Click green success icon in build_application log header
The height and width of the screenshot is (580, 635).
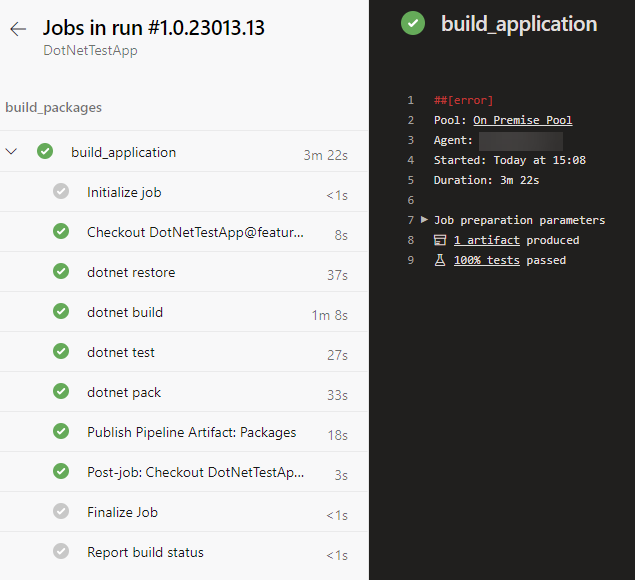pos(413,24)
